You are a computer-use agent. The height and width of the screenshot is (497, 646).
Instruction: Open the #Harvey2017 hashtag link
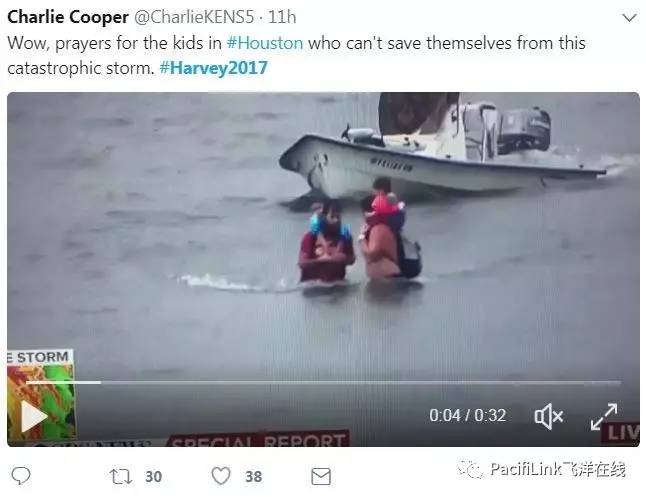213,68
